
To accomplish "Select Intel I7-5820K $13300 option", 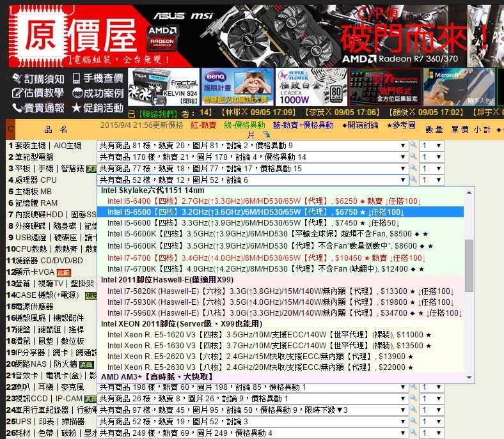I will click(280, 291).
